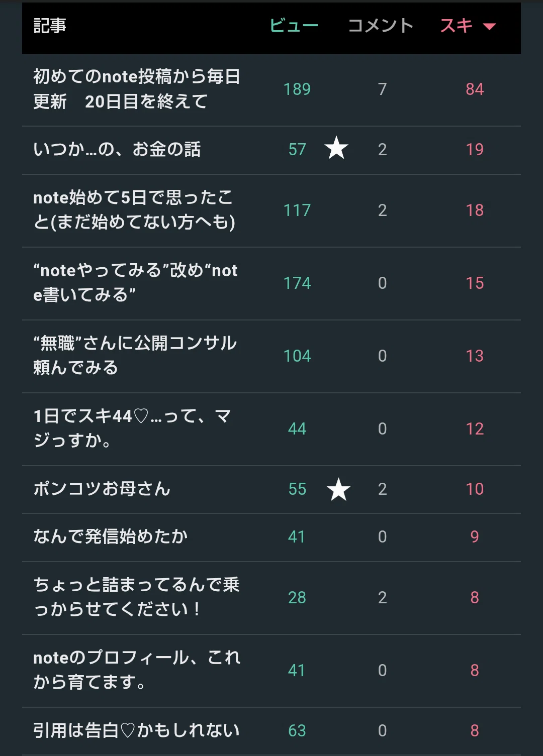
Task: Open article "noteやってみる"改め"note書いてみる"
Action: pyautogui.click(x=135, y=283)
